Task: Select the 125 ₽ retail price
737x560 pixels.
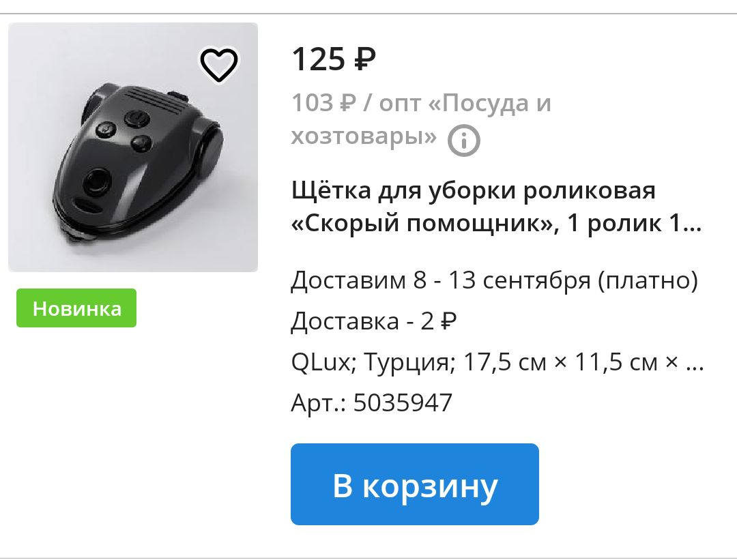Action: [334, 59]
